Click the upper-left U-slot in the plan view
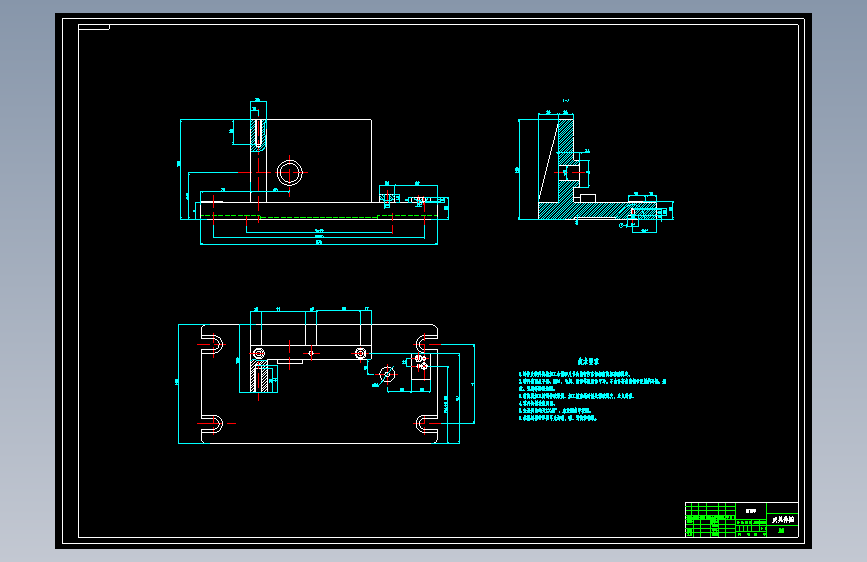The width and height of the screenshot is (867, 562). pyautogui.click(x=212, y=345)
